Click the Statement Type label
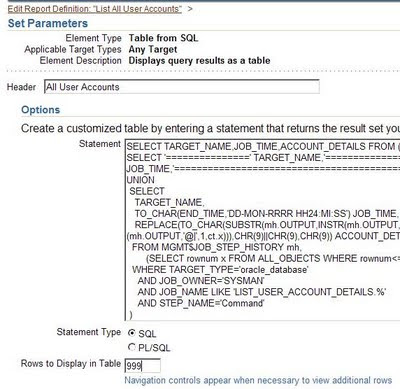Viewport: 400px width, 389px height. coord(89,332)
